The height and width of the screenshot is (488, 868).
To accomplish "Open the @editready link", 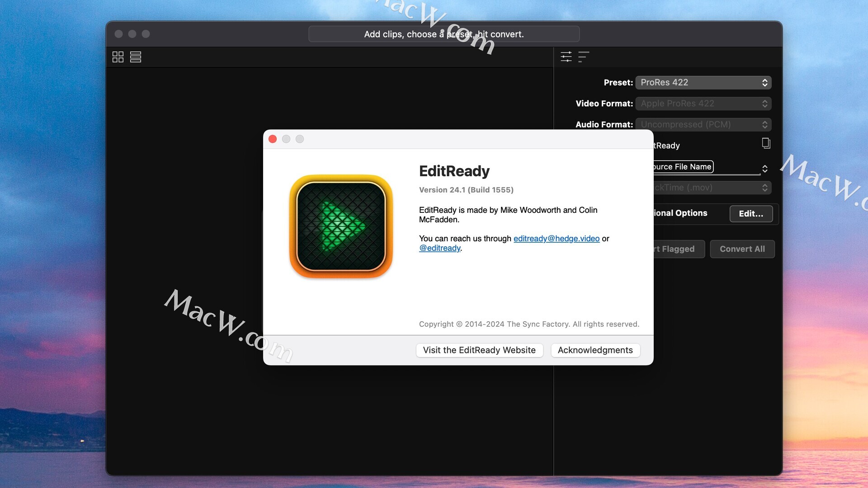I will pyautogui.click(x=439, y=248).
